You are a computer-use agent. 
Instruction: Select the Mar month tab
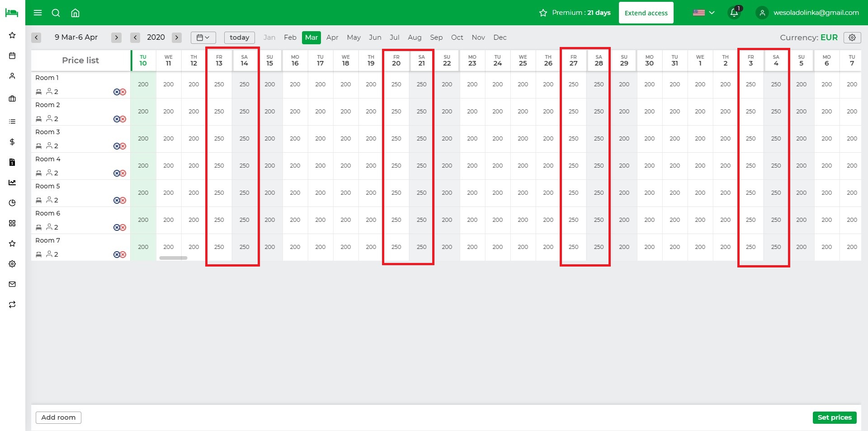pyautogui.click(x=311, y=37)
